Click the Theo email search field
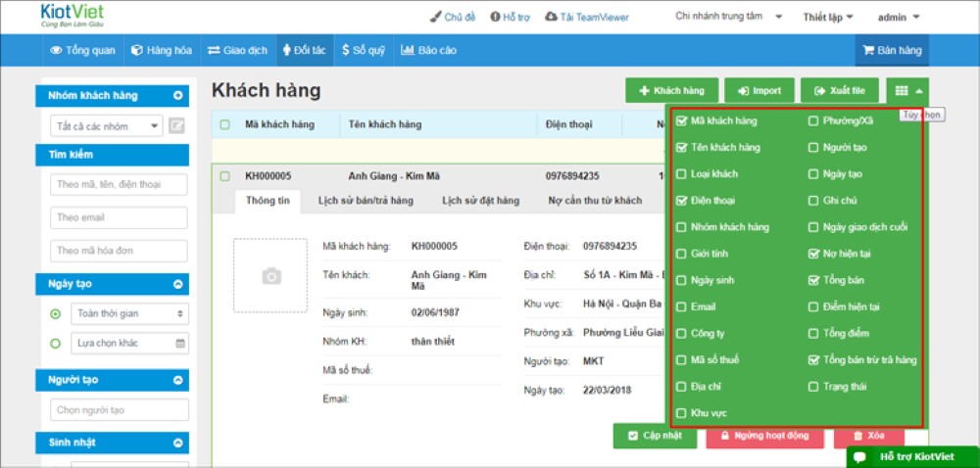980x468 pixels. [x=119, y=217]
